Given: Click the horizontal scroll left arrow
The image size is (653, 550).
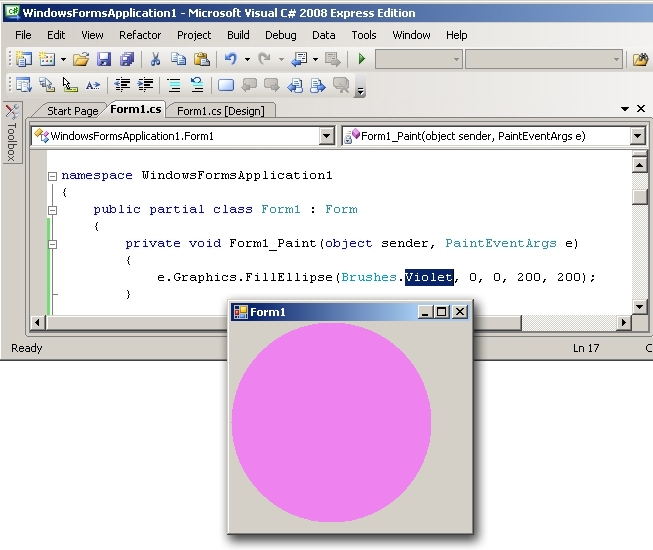Looking at the screenshot, I should [x=38, y=322].
